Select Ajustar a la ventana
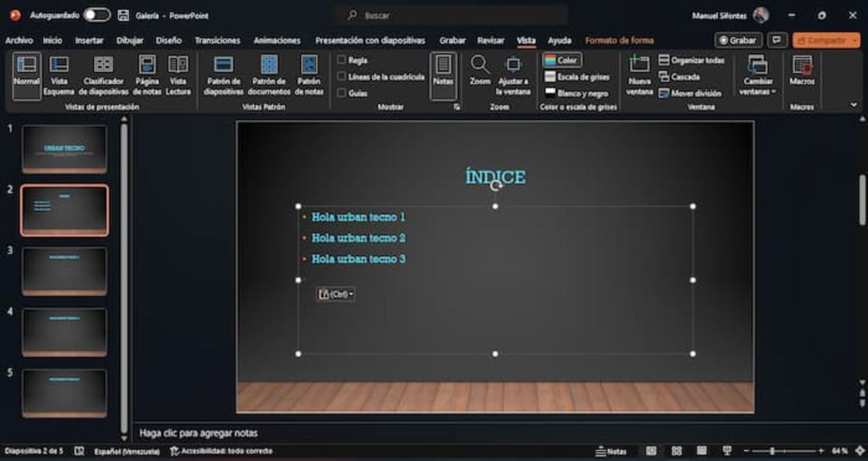 [x=514, y=75]
